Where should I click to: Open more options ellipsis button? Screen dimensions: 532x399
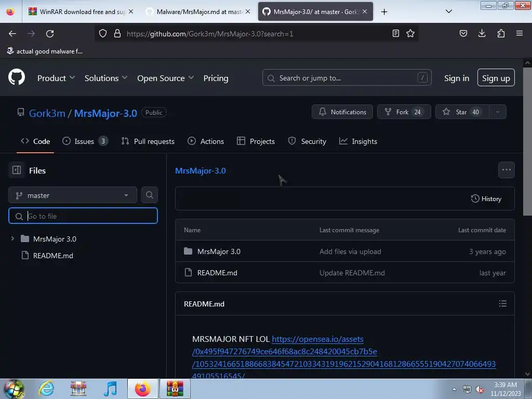point(506,170)
